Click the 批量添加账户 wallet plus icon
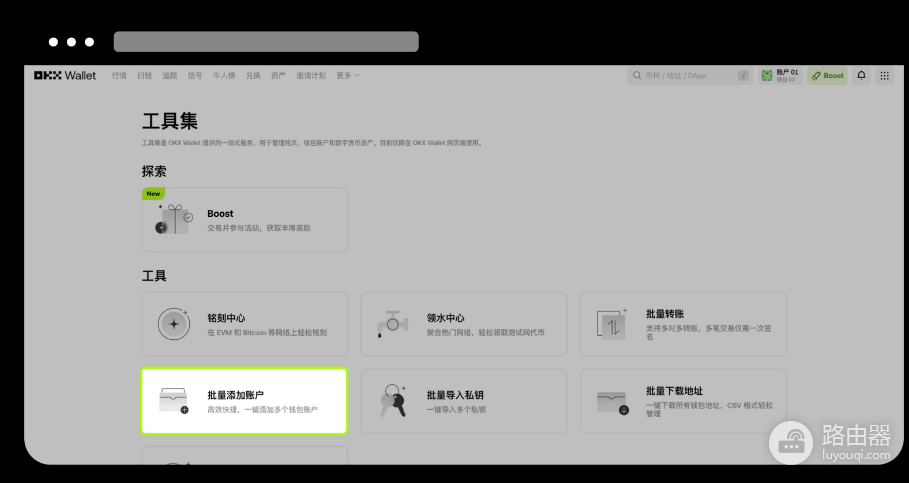 173,401
